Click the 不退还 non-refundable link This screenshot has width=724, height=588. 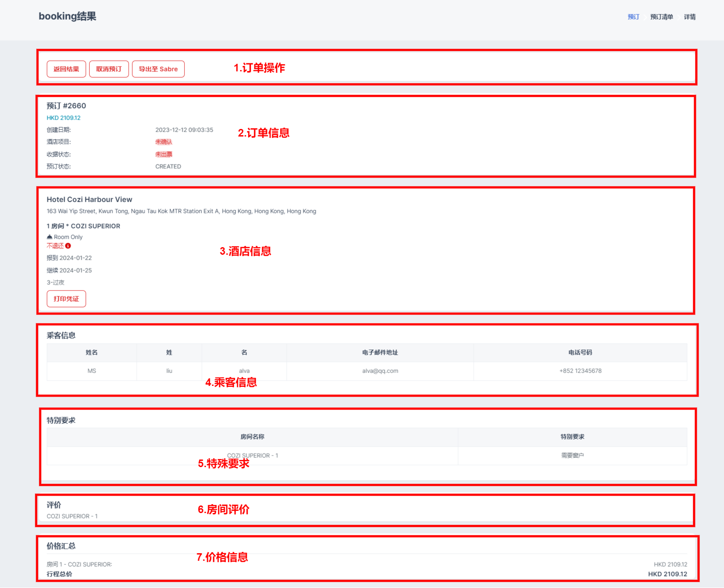55,246
